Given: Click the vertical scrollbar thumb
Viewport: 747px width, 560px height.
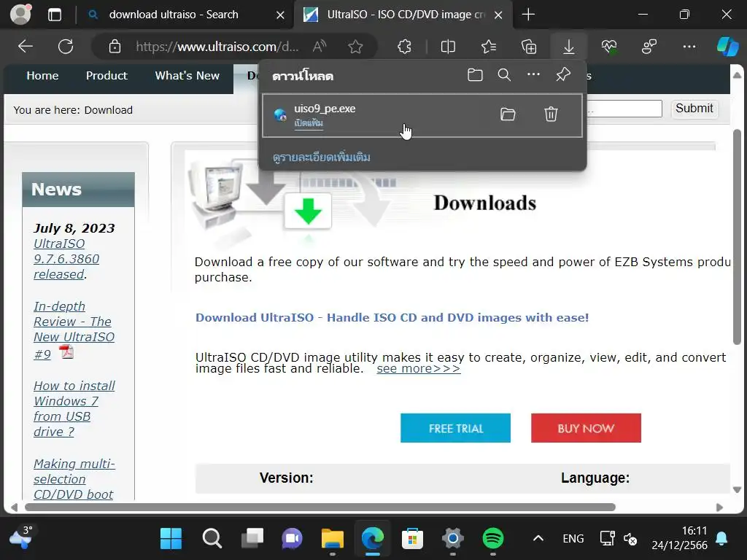Looking at the screenshot, I should tap(737, 236).
